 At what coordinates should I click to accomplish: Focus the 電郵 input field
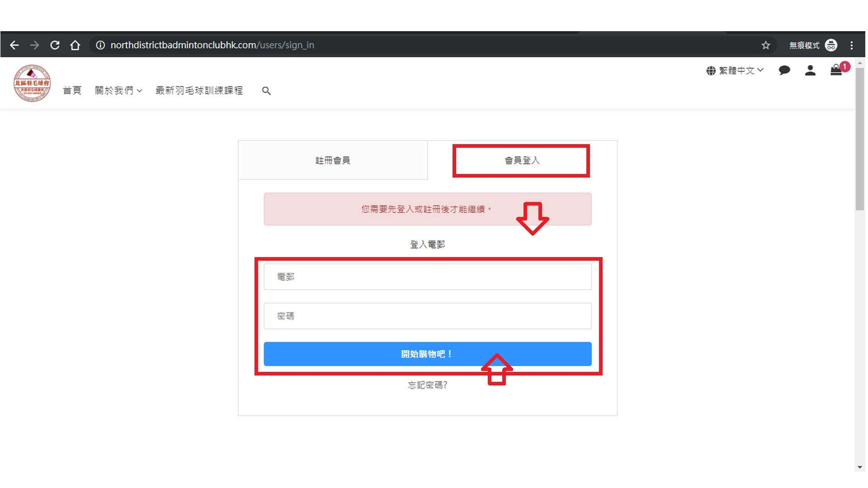click(x=427, y=277)
